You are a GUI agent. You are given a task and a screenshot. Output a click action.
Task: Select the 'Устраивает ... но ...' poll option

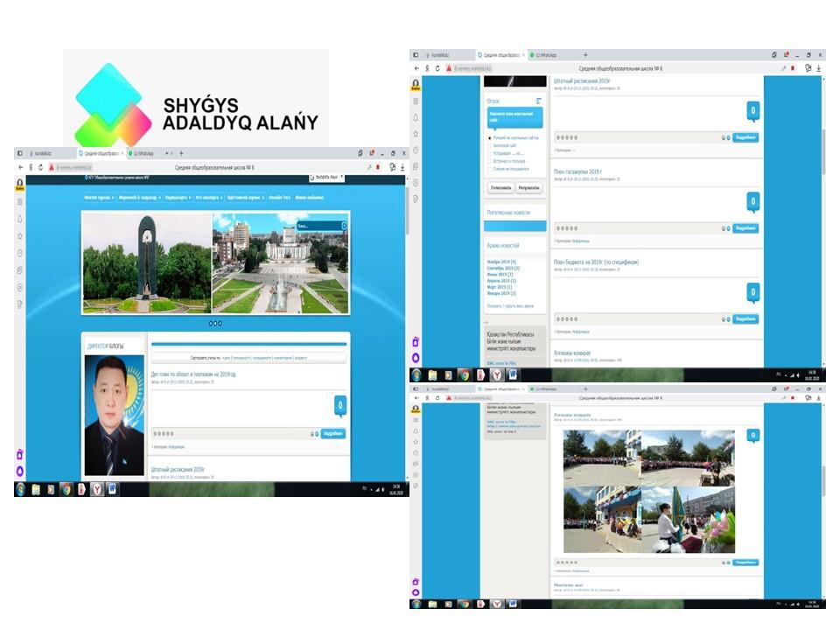click(490, 153)
